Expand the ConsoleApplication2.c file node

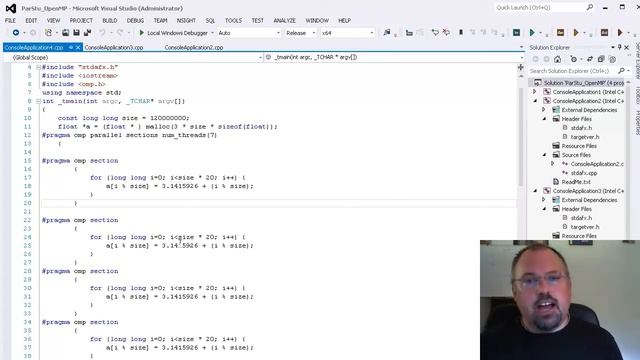pyautogui.click(x=553, y=164)
